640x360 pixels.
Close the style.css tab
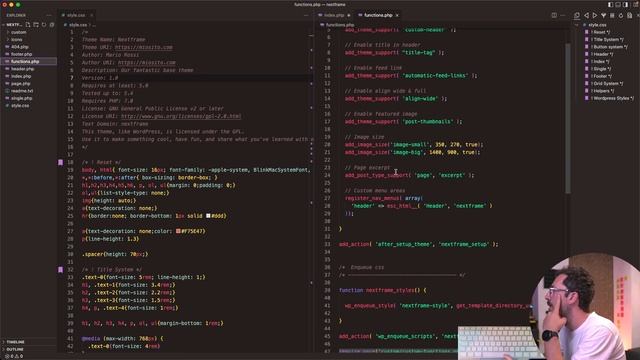pyautogui.click(x=91, y=15)
